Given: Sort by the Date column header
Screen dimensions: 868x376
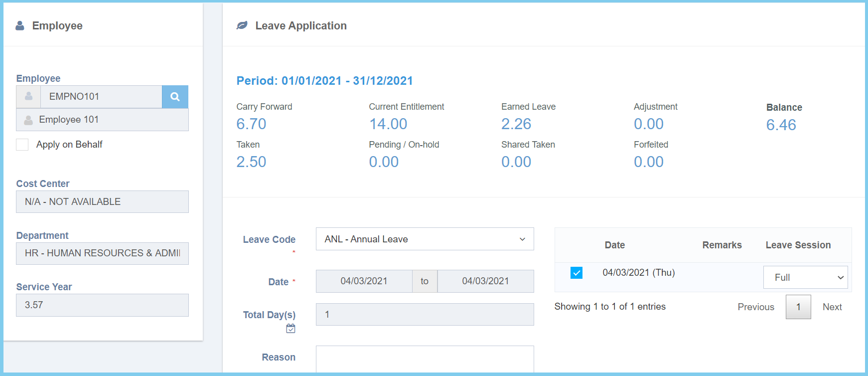Looking at the screenshot, I should (x=614, y=245).
